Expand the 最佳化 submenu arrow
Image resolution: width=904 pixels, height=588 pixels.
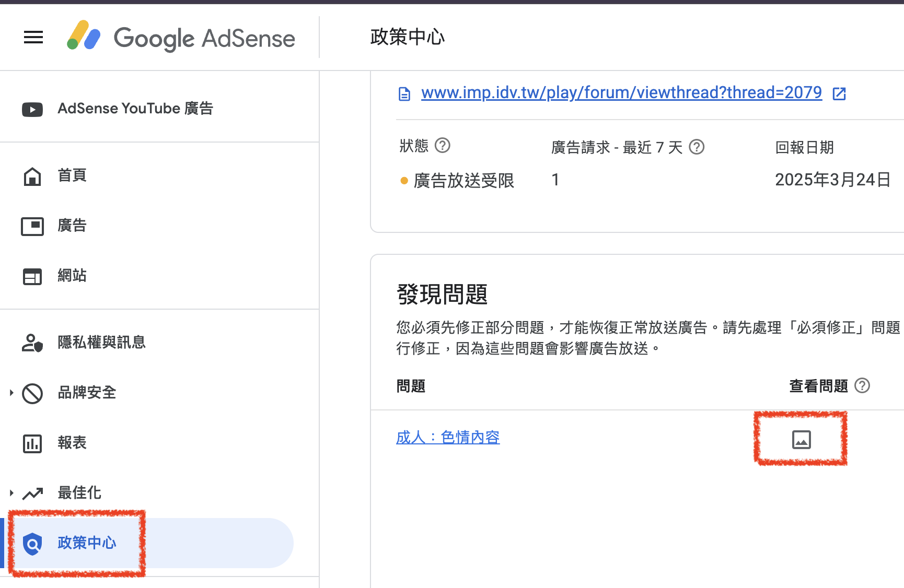coord(11,493)
